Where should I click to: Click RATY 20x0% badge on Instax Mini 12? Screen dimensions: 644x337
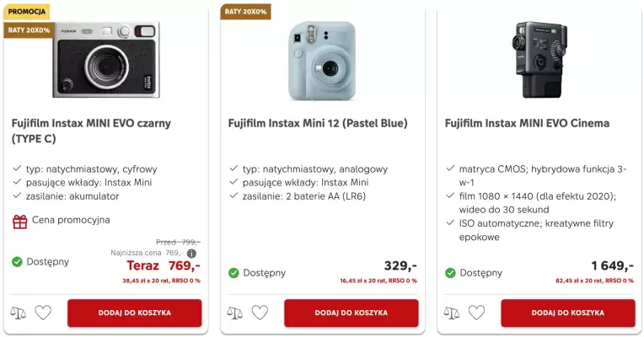click(x=245, y=12)
